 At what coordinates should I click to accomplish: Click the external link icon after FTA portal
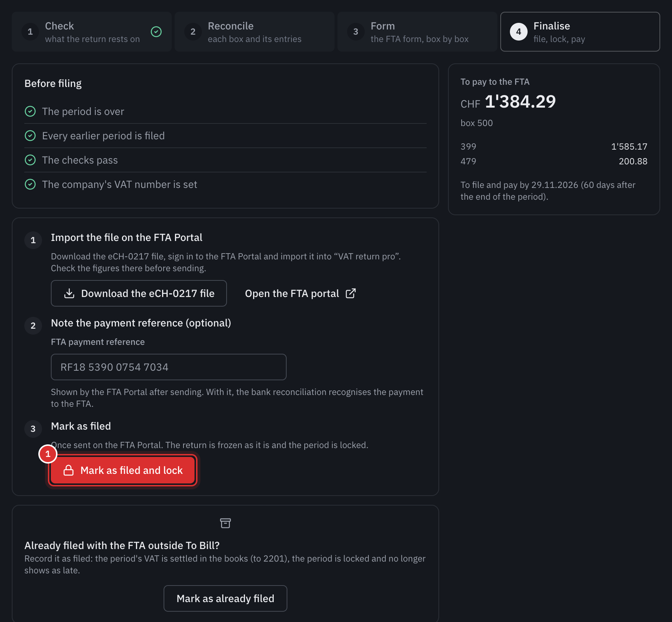(351, 293)
